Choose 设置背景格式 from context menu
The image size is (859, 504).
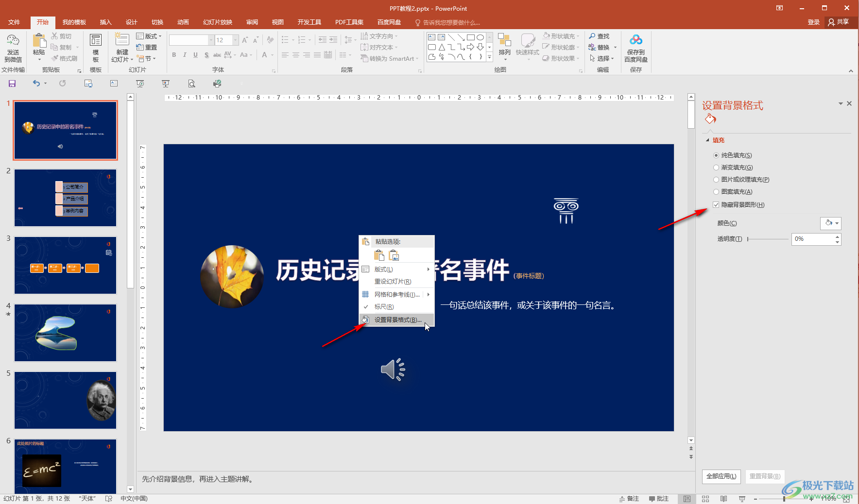pyautogui.click(x=397, y=320)
